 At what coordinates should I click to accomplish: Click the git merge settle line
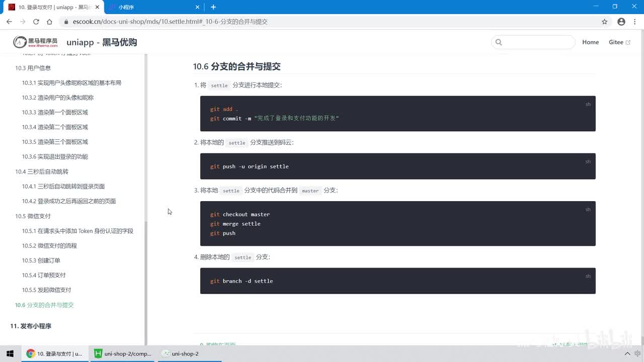pyautogui.click(x=235, y=224)
